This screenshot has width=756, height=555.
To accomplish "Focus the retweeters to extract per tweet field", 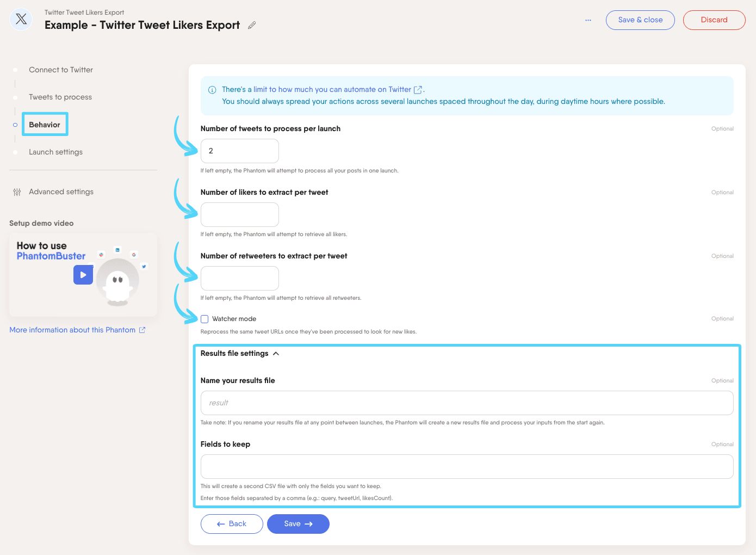I will click(240, 278).
